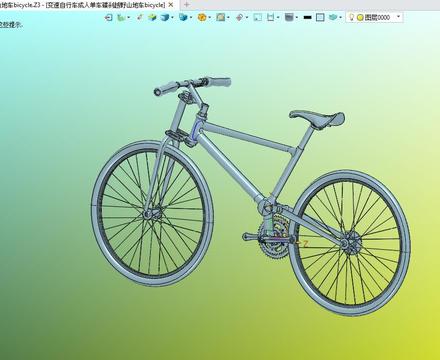Expand arrow beside orange appearance icon

click(x=210, y=17)
